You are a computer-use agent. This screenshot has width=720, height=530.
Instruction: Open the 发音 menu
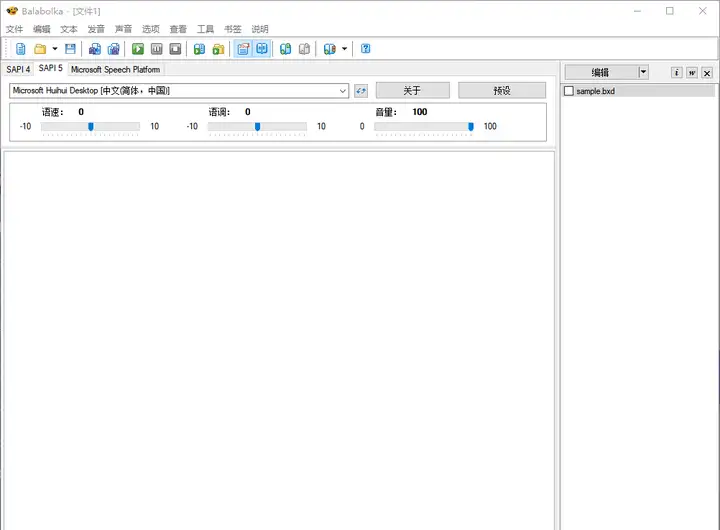(x=96, y=29)
